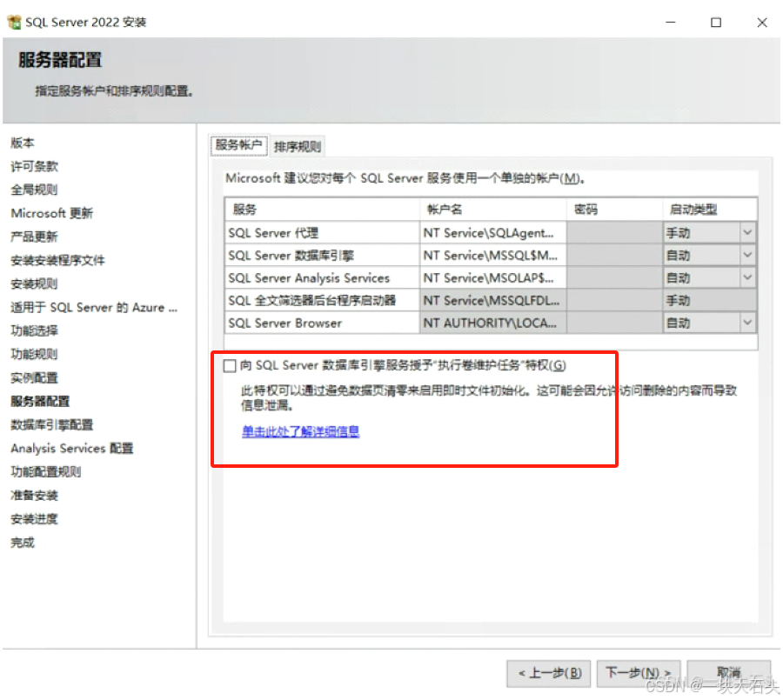
Task: Open startup type dropdown for Analysis Services
Action: [x=747, y=277]
